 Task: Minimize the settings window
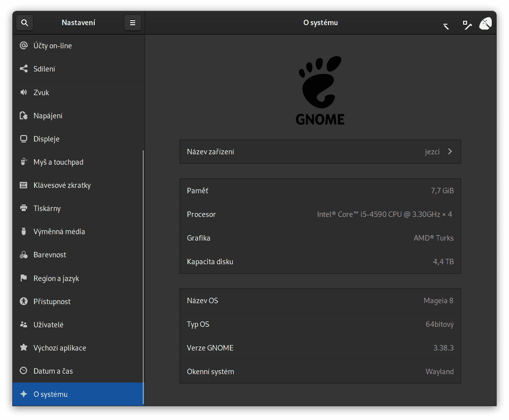click(446, 26)
